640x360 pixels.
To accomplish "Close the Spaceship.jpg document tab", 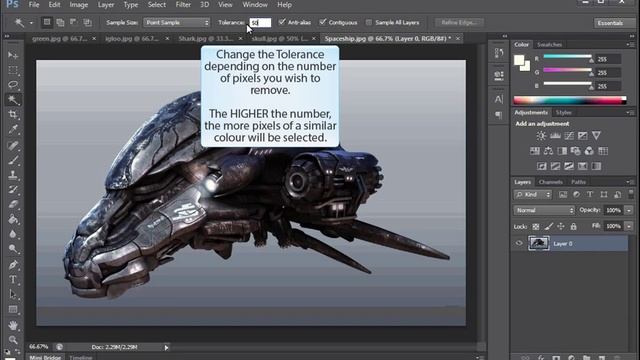I will 458,38.
